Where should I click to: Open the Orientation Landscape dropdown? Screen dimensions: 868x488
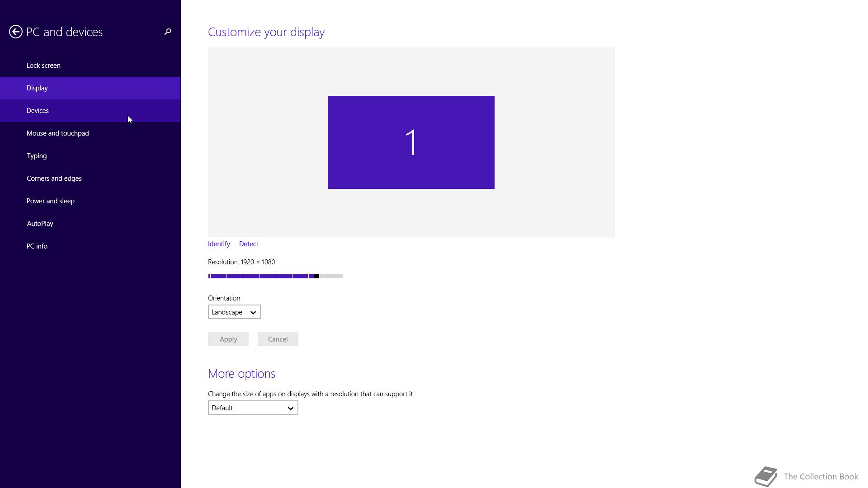click(x=234, y=312)
